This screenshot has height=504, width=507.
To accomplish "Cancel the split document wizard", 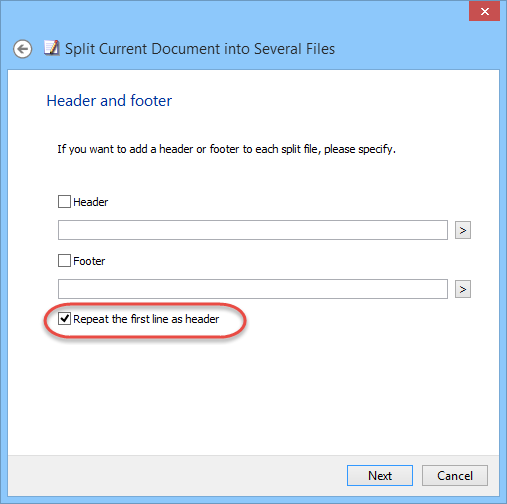I will click(455, 476).
